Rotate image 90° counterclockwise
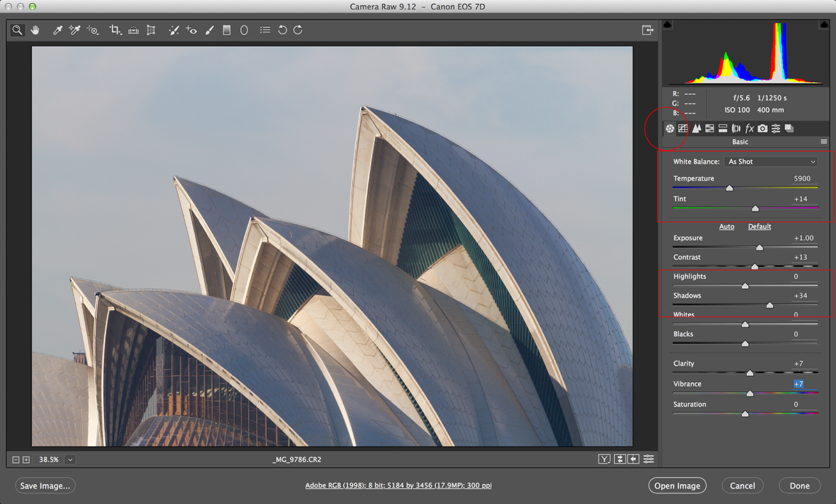 pos(282,30)
